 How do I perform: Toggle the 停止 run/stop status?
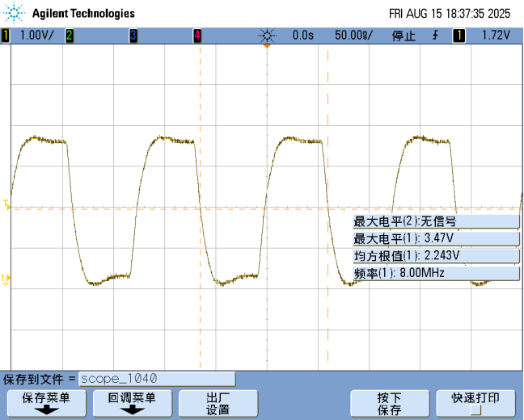click(404, 36)
